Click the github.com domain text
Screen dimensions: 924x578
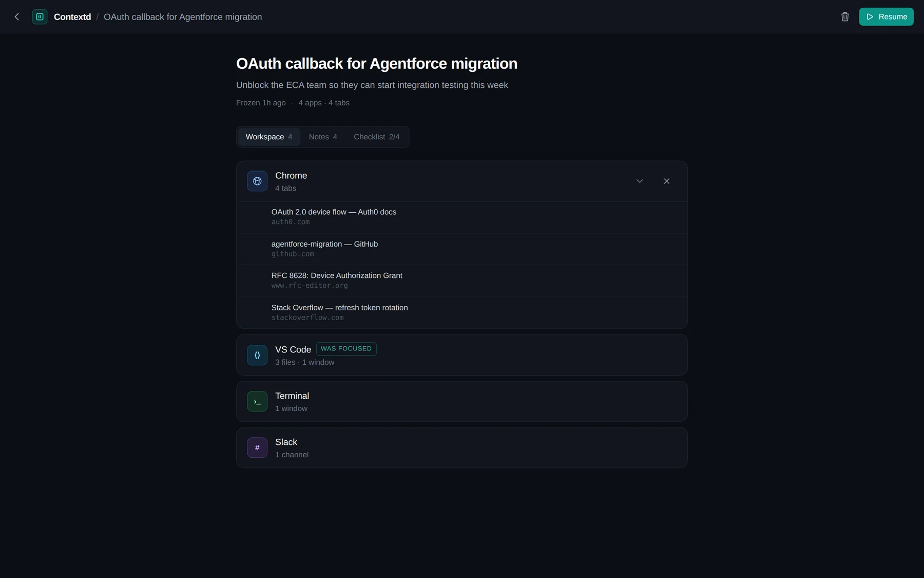coord(293,254)
